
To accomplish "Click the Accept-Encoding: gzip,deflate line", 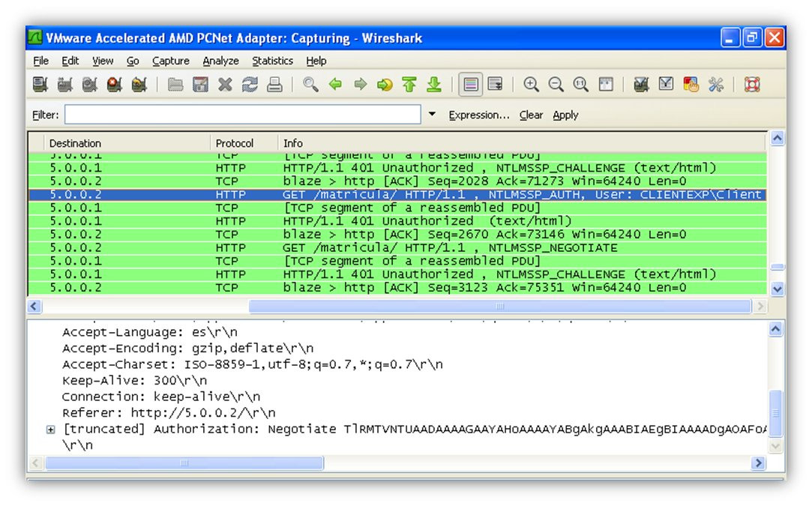I will 187,348.
